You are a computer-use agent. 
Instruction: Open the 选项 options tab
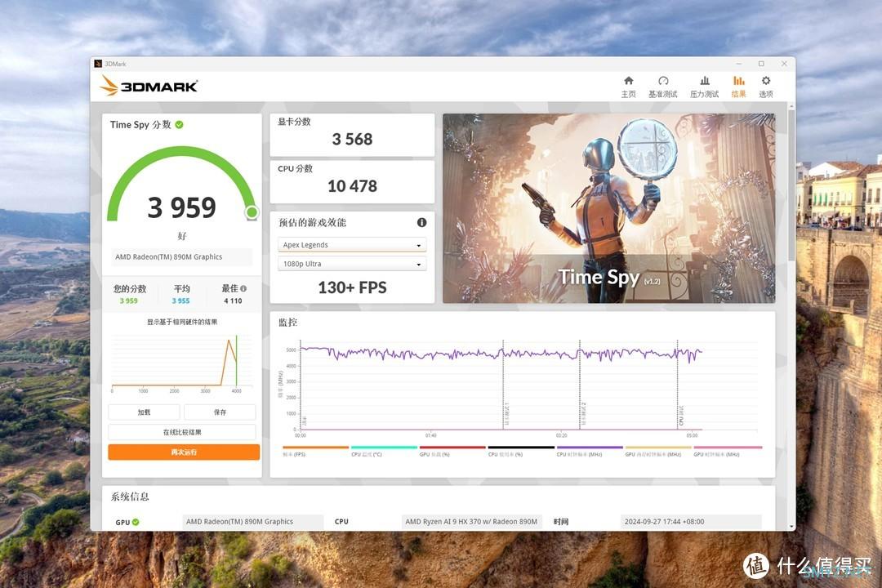pos(766,87)
